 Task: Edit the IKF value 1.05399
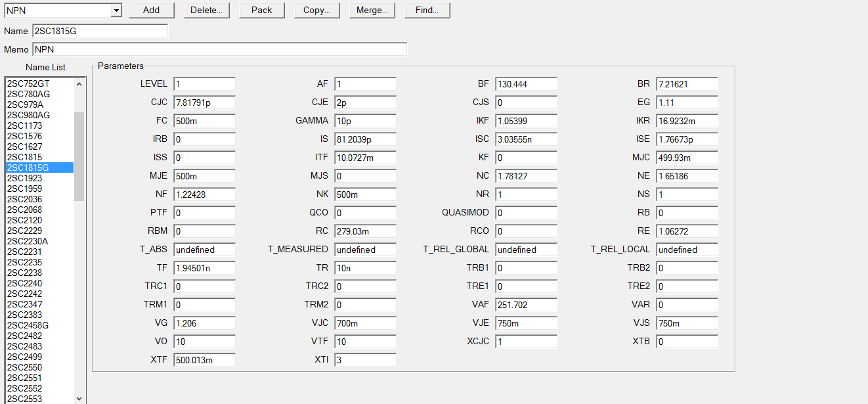[526, 121]
